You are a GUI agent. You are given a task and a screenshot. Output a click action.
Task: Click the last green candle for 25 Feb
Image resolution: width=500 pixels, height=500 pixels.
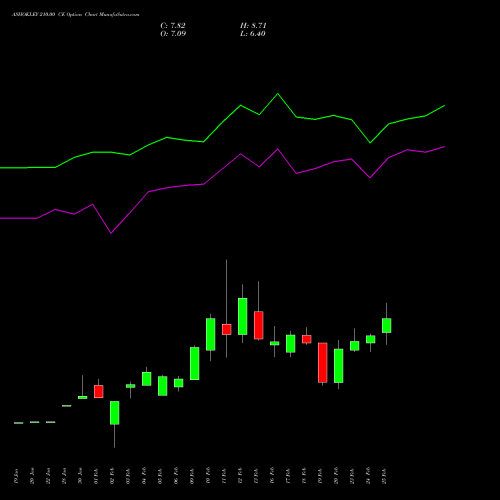coord(387,325)
